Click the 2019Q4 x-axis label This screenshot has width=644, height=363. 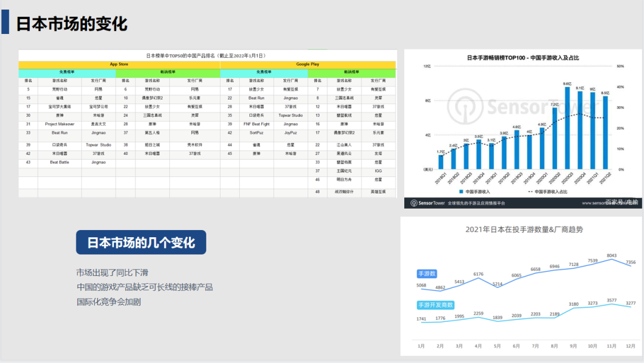pyautogui.click(x=530, y=178)
